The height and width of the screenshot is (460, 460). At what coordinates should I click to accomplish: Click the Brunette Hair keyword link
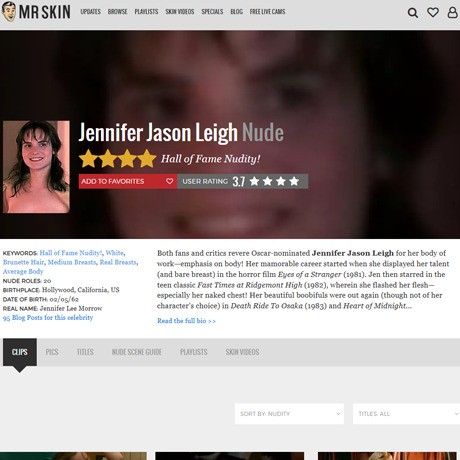23,262
